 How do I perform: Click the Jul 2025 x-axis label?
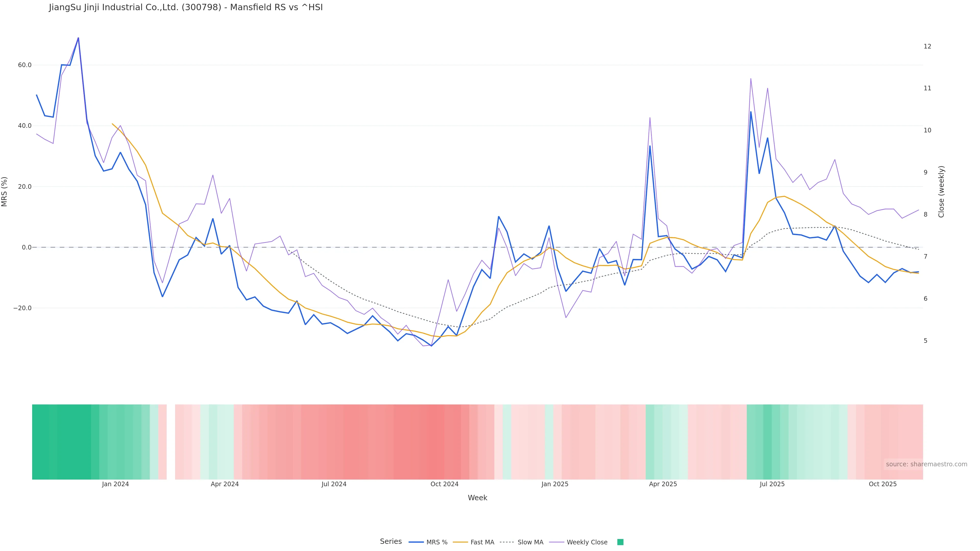(x=772, y=484)
